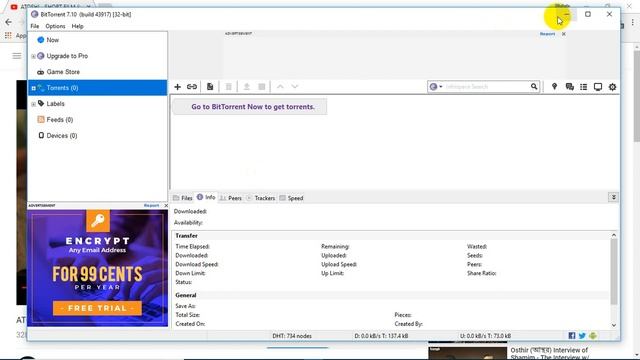Screen dimensions: 640x360
Task: Expand the Torrents tree node
Action: tap(33, 88)
